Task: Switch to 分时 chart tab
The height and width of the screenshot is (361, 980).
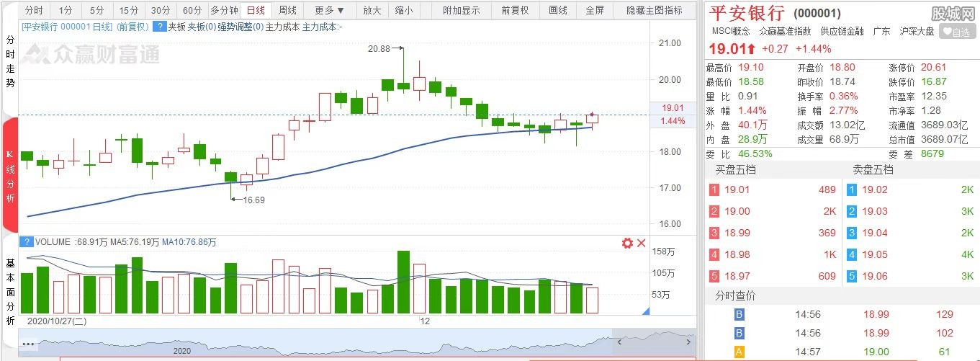Action: (34, 10)
